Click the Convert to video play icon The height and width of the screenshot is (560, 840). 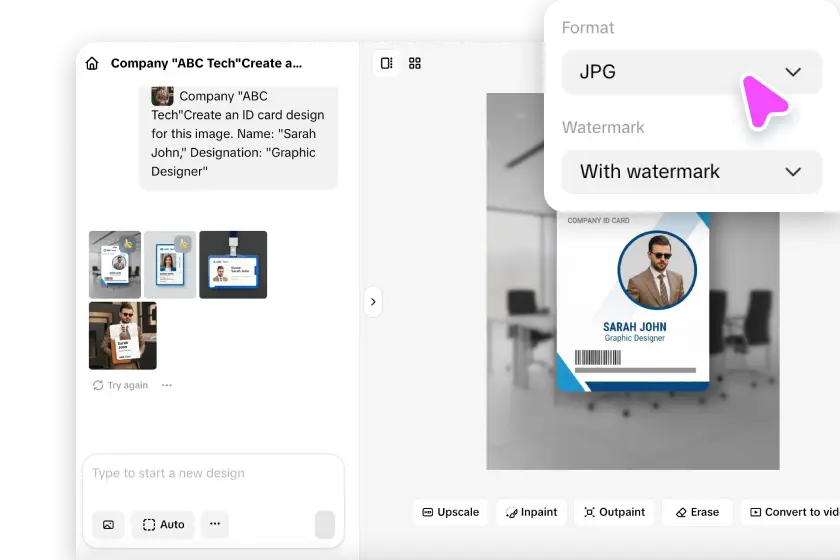click(x=755, y=512)
